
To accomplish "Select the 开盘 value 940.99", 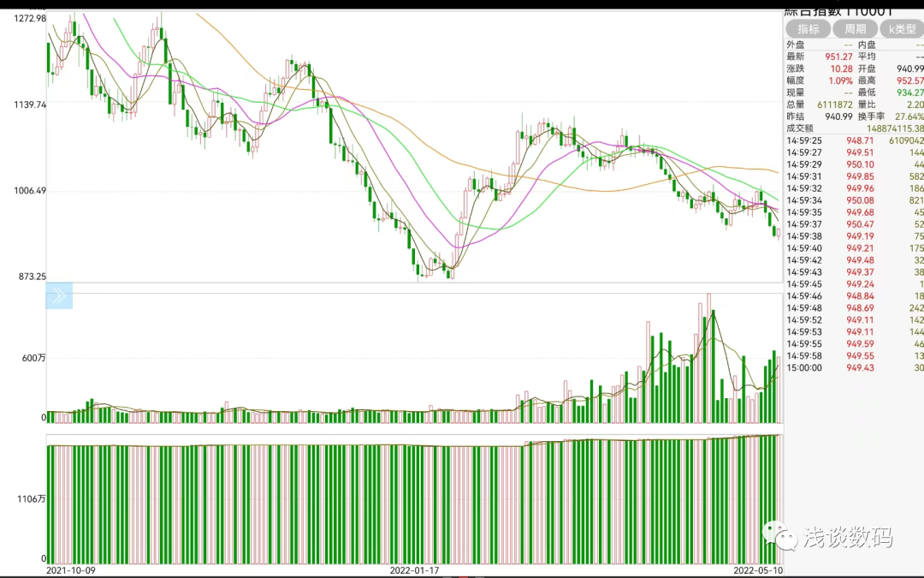I will coord(909,69).
